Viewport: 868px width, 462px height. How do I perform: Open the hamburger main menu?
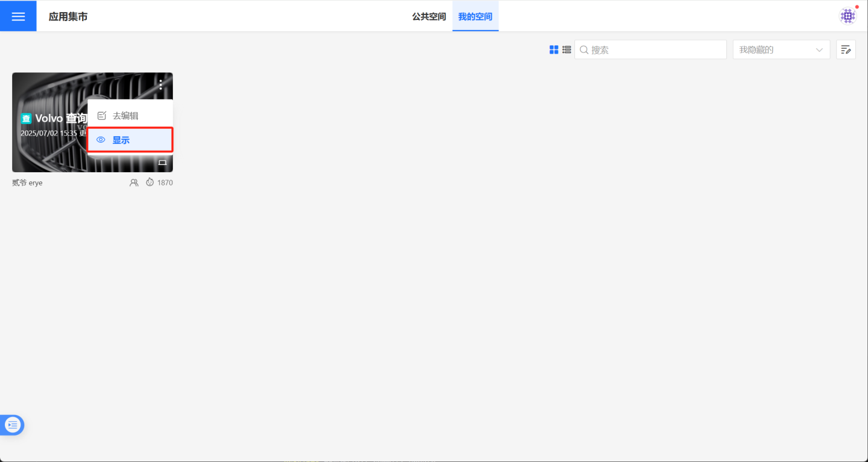tap(18, 16)
